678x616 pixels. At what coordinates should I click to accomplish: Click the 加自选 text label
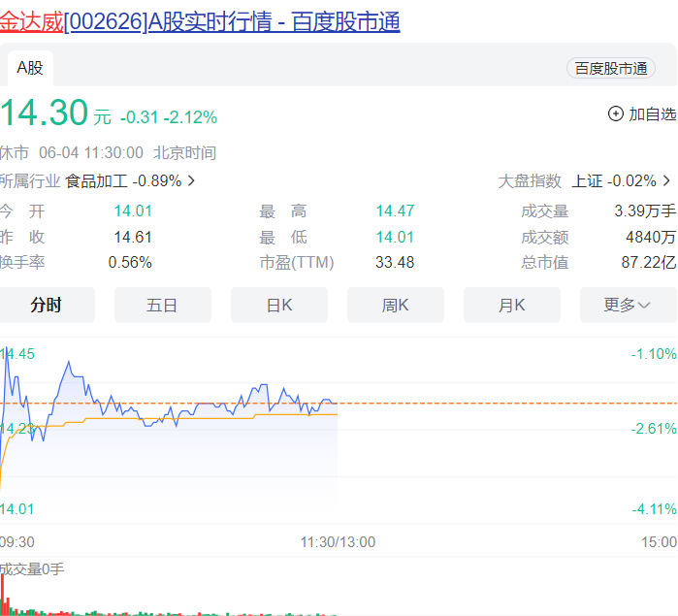tap(653, 114)
